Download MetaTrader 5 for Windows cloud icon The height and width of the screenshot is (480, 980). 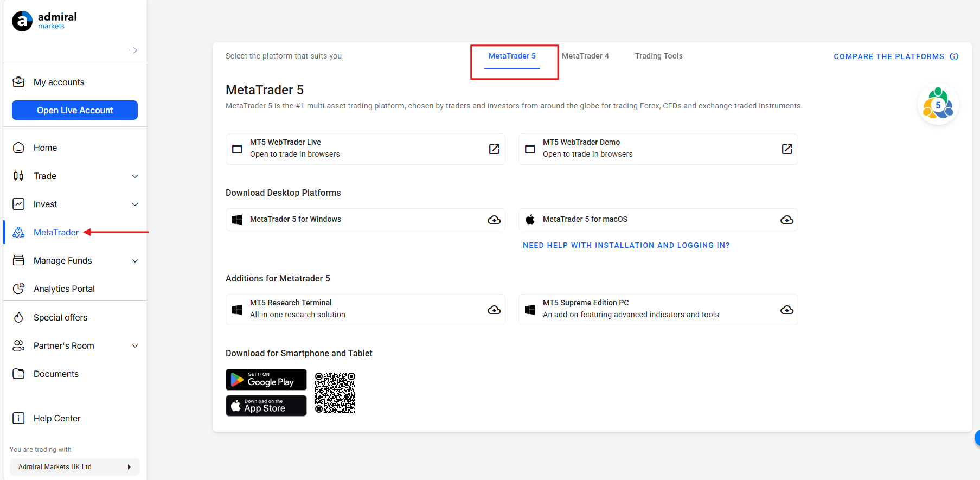(x=494, y=220)
